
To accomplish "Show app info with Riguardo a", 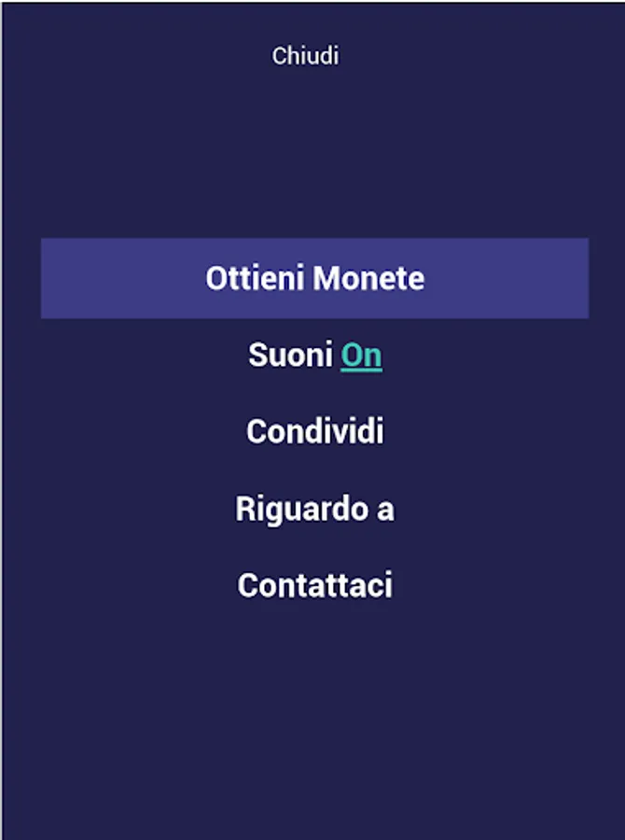I will pos(314,510).
